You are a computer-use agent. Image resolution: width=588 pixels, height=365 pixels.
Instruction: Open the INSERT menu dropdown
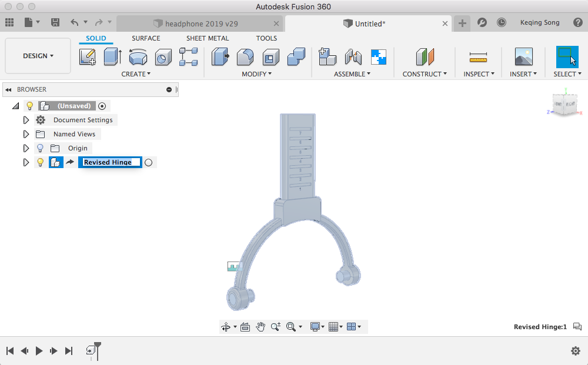523,74
